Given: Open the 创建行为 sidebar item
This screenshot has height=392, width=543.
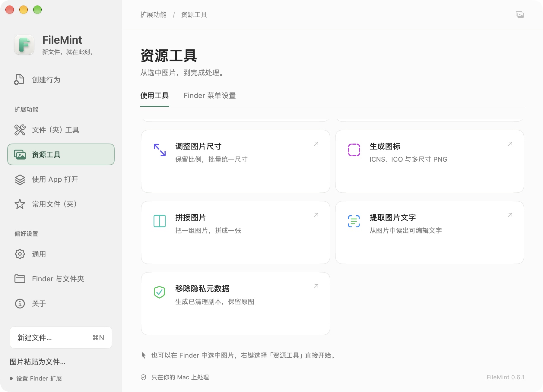Looking at the screenshot, I should (61, 80).
